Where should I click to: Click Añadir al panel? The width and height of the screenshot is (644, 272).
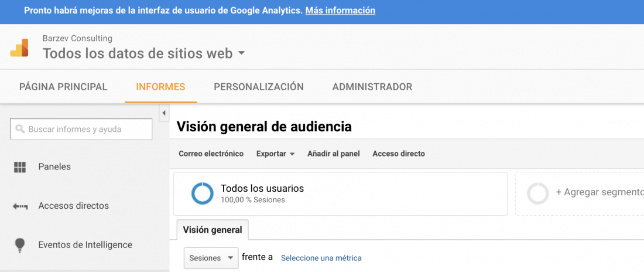pyautogui.click(x=334, y=154)
